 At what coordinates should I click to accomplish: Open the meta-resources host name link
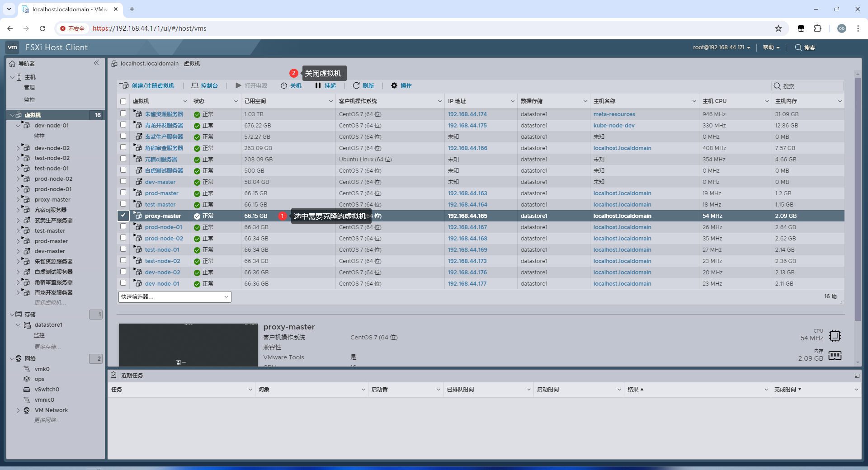pos(614,114)
